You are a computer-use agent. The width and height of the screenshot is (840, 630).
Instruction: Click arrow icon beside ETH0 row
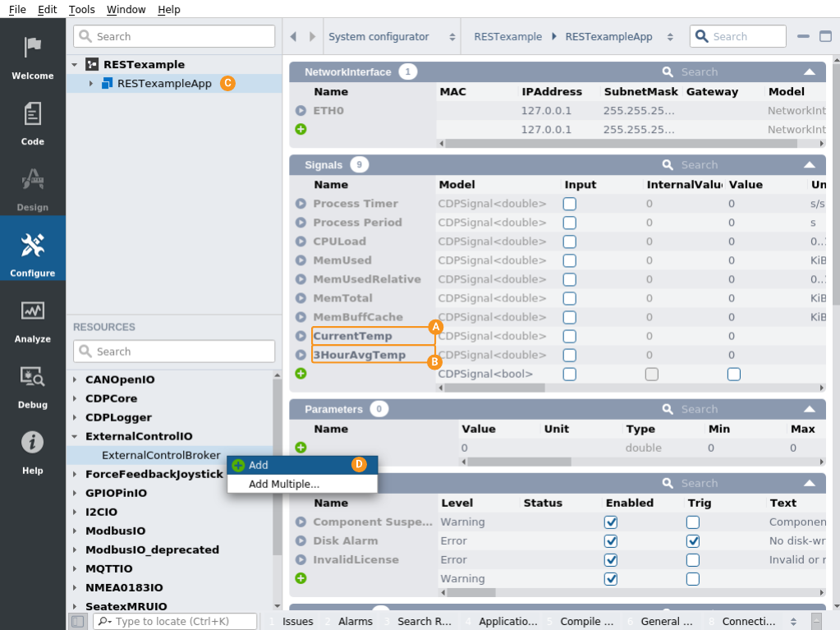301,111
